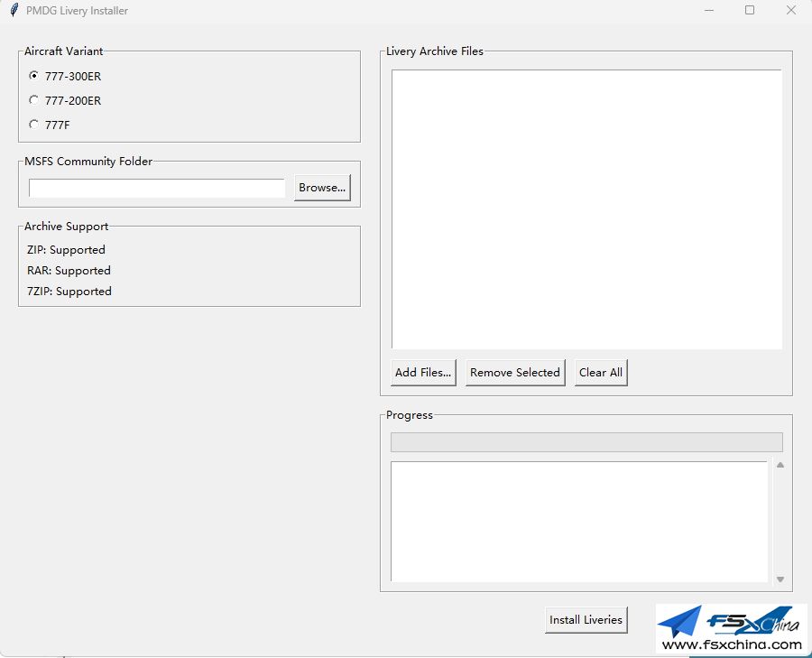
Task: Click inside the Livery Archive Files list
Action: coord(586,209)
